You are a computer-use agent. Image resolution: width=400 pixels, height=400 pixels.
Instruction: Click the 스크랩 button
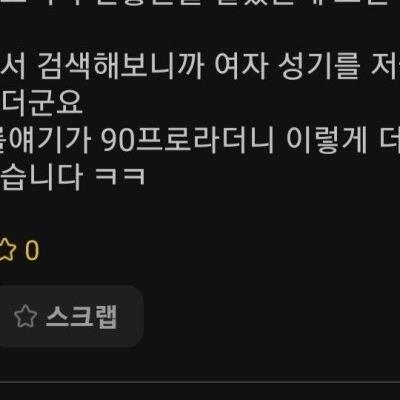[71, 316]
